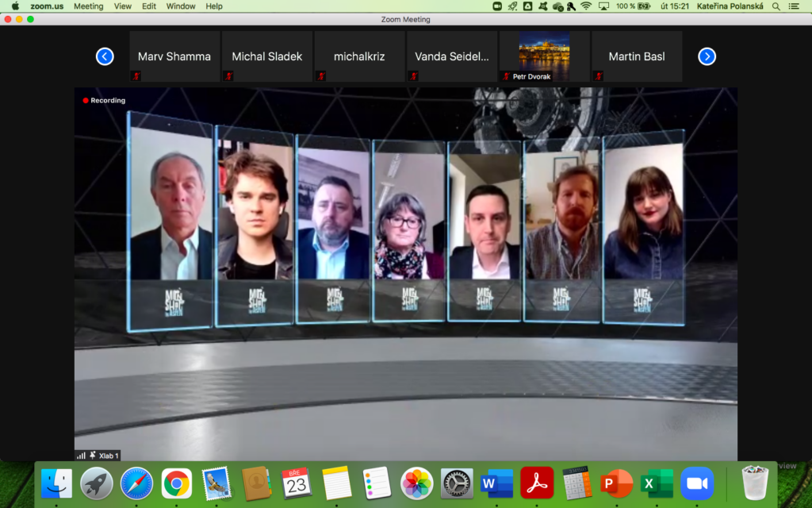Viewport: 812px width, 508px height.
Task: Open the Wi-Fi status menu
Action: point(586,6)
